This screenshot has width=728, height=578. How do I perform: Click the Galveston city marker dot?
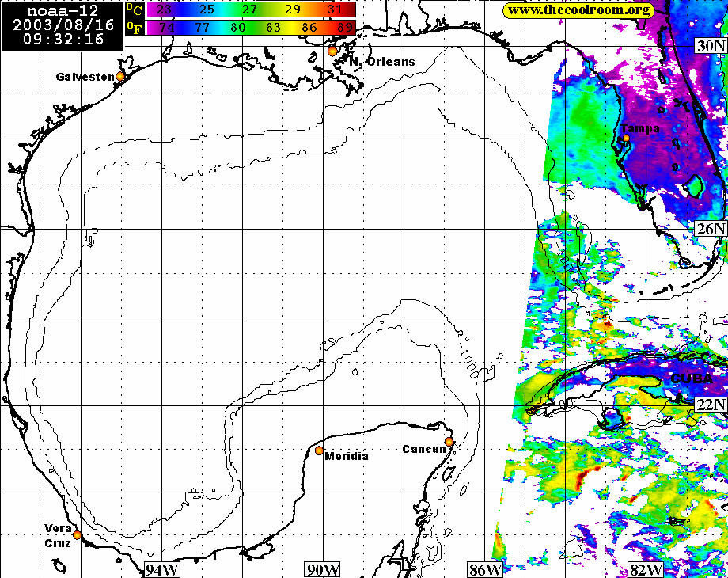120,76
